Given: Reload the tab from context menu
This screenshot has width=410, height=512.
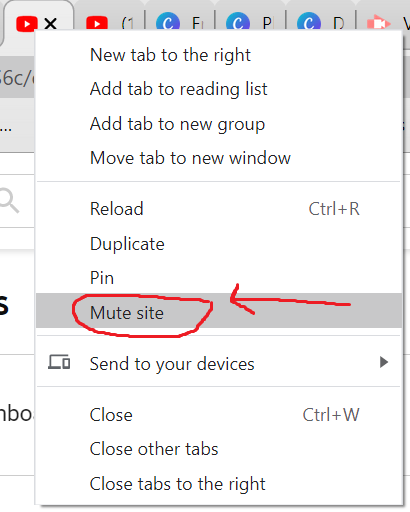Looking at the screenshot, I should tap(219, 209).
